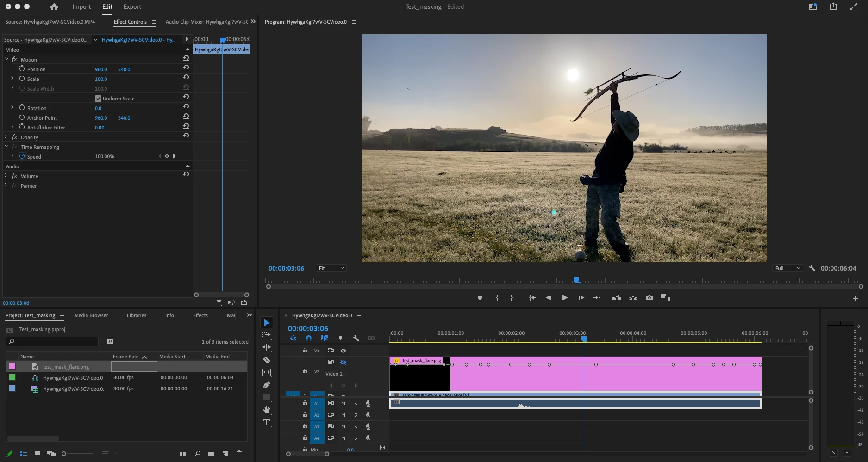Select the Type tool
Viewport: 868px width, 462px height.
267,422
